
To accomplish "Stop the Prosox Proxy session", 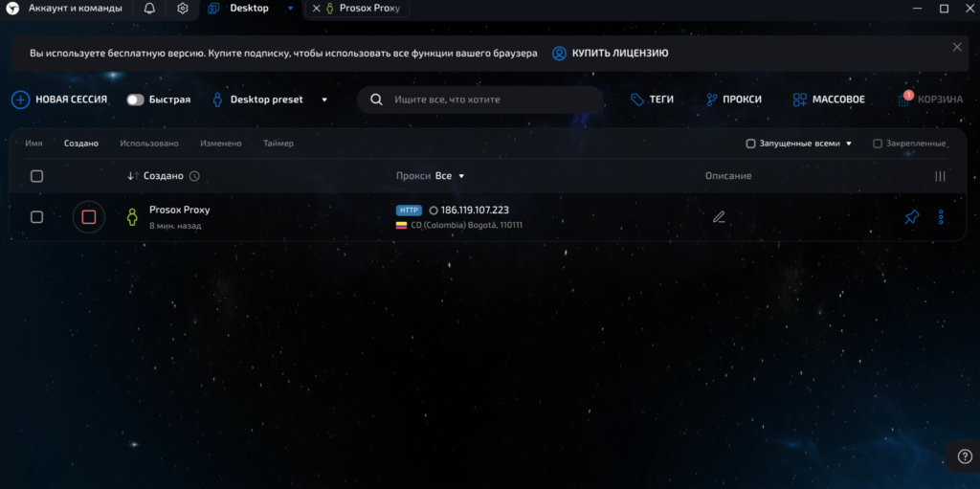I will pos(89,217).
